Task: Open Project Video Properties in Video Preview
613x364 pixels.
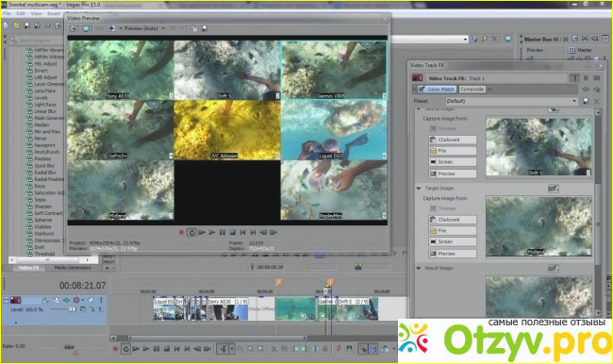Action: [x=74, y=28]
